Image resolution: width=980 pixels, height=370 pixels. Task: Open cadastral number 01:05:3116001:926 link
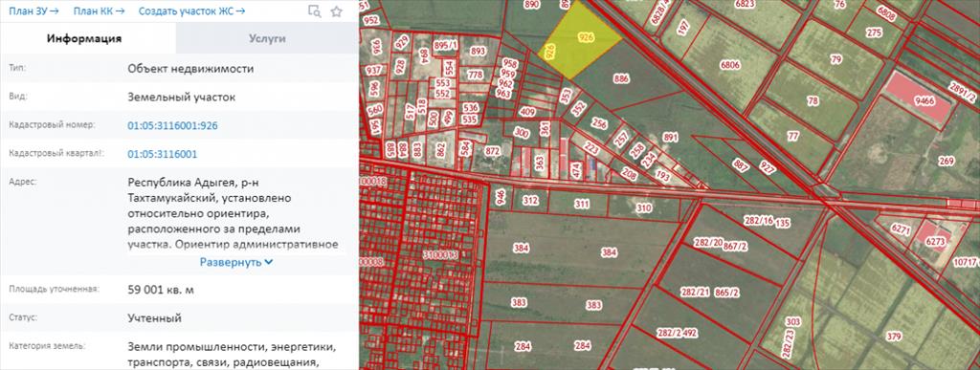tap(172, 126)
